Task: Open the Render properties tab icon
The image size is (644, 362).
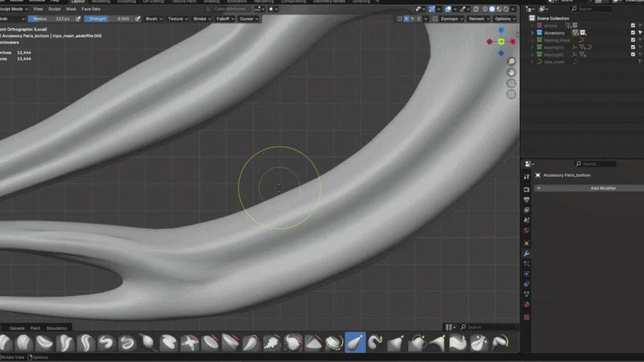Action: (x=527, y=190)
